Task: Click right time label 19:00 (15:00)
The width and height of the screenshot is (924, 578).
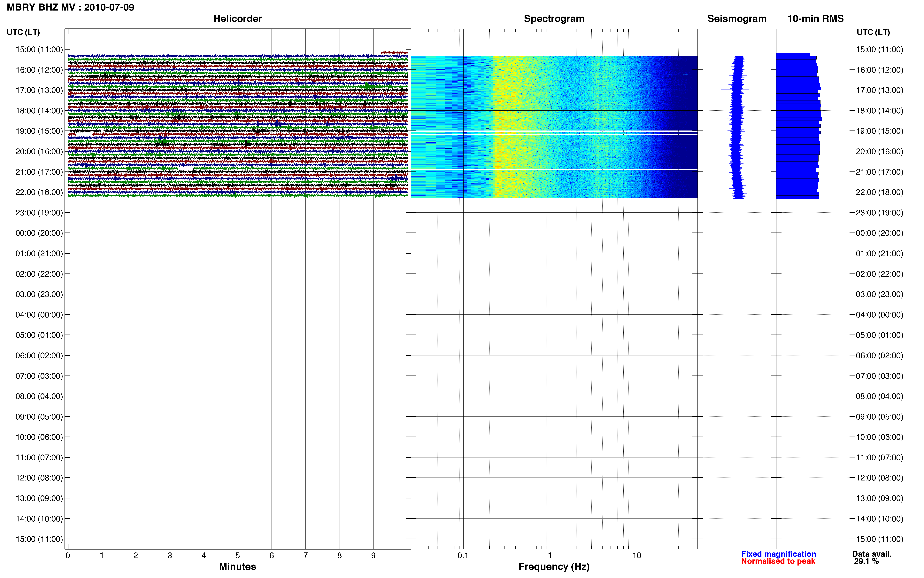Action: [x=880, y=131]
